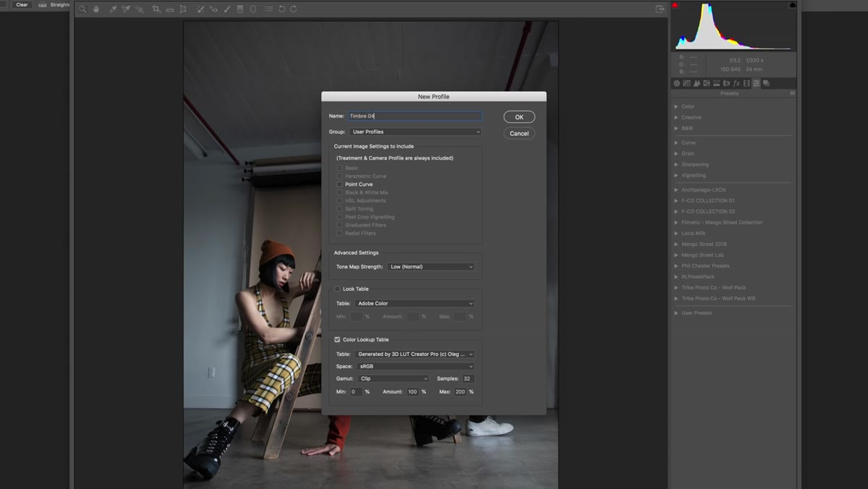The image size is (868, 489).
Task: Click the Radial Filters checkbox
Action: coord(339,233)
